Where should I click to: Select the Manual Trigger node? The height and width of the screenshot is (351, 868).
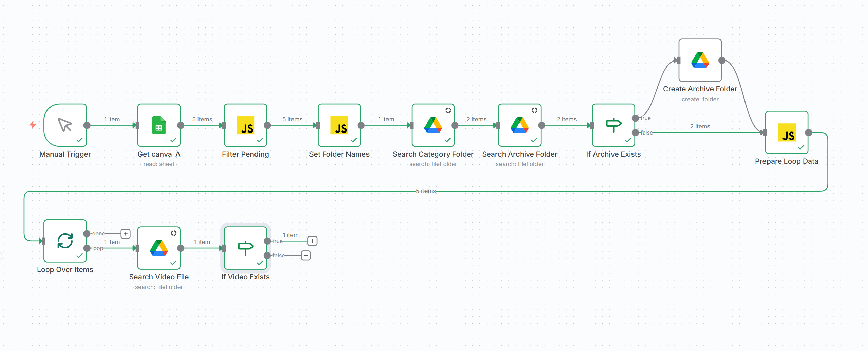point(65,125)
